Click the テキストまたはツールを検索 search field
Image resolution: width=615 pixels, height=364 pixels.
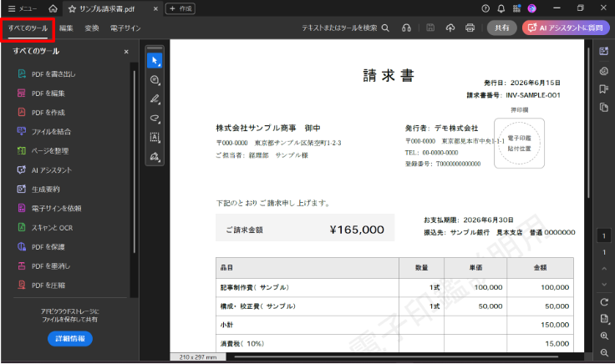(x=345, y=28)
